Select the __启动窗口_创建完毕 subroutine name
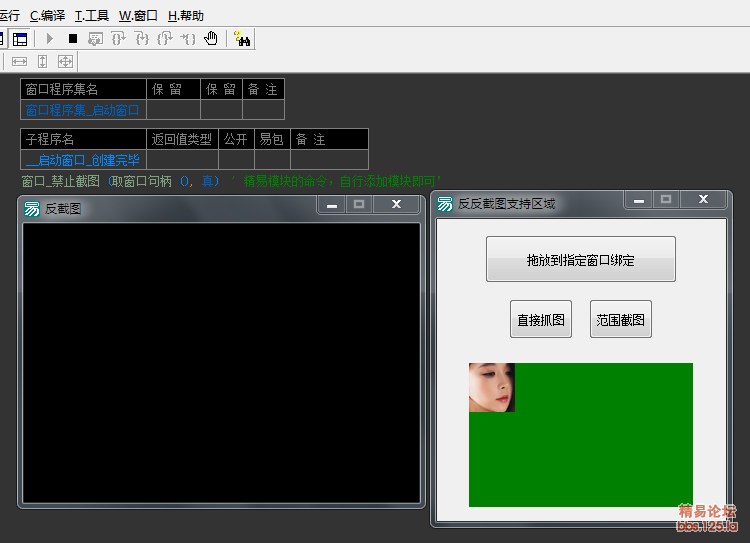Image resolution: width=750 pixels, height=543 pixels. tap(83, 160)
